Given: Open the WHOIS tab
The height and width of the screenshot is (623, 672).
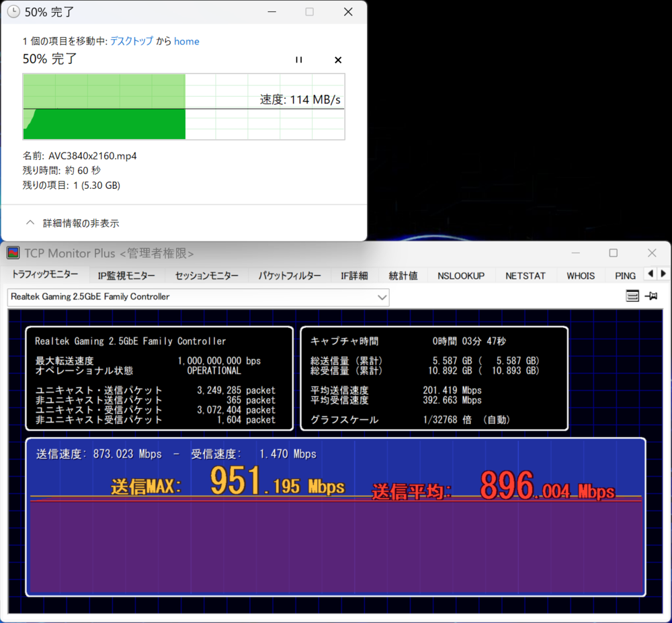Looking at the screenshot, I should tap(579, 275).
